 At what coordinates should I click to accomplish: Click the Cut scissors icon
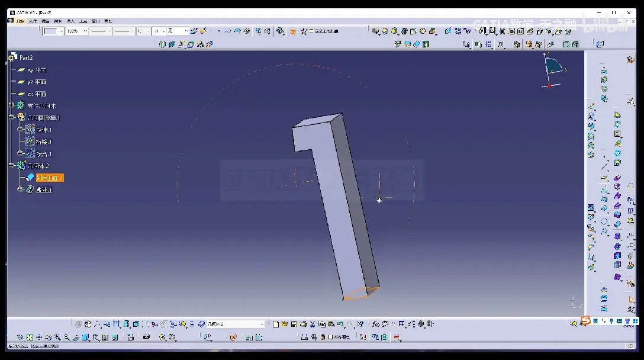click(x=313, y=324)
